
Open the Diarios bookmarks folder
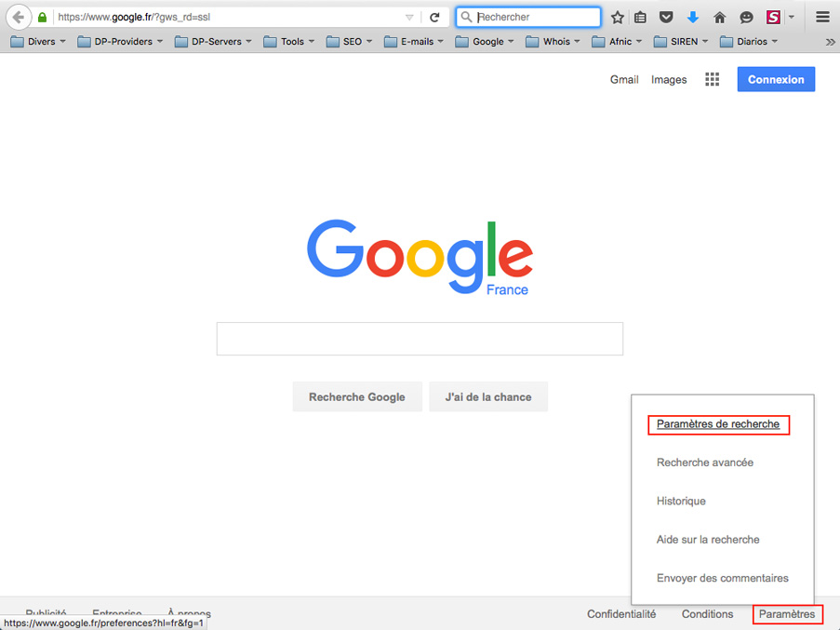tap(749, 41)
